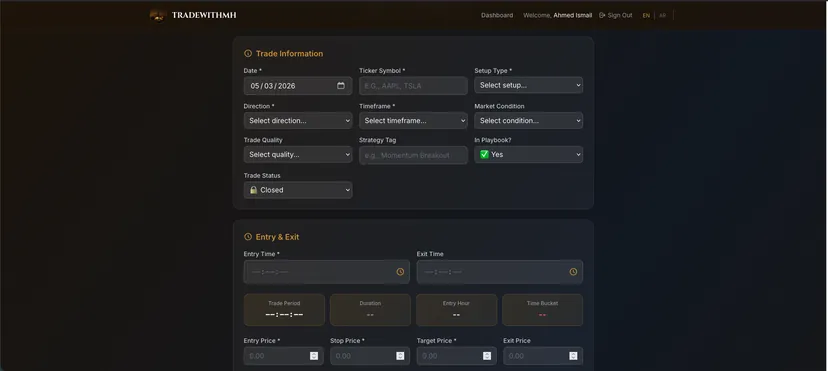
Task: Click the Entry & Exit section clock icon
Action: point(248,237)
